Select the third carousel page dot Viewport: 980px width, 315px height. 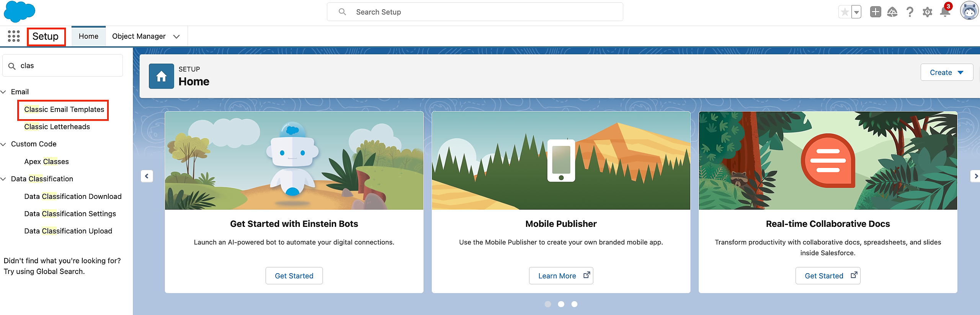coord(574,304)
